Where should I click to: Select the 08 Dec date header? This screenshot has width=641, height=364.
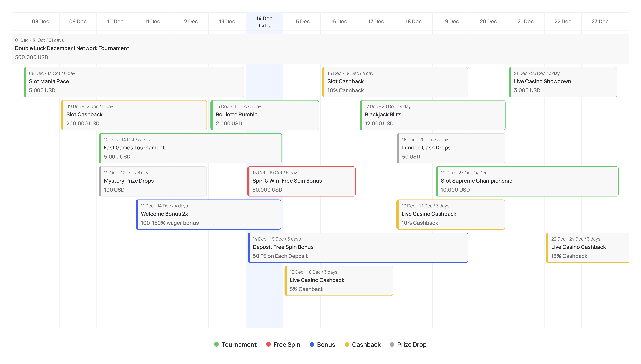point(41,22)
